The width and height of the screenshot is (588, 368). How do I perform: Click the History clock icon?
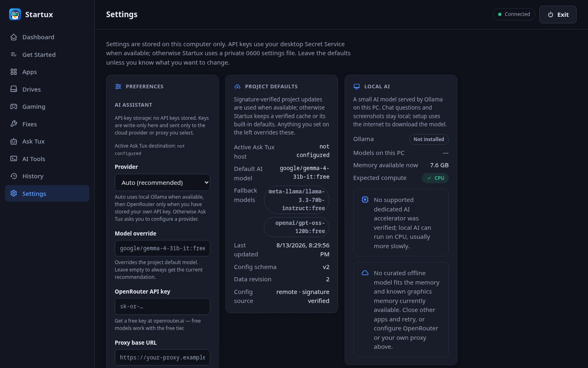14,176
